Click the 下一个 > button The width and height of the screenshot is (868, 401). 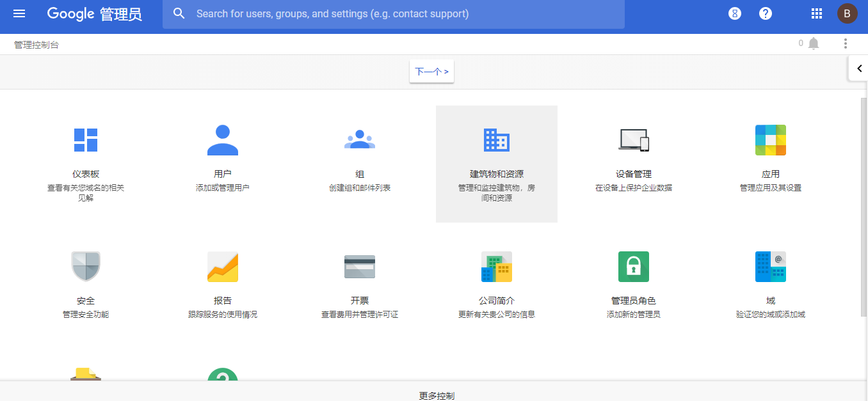coord(431,72)
